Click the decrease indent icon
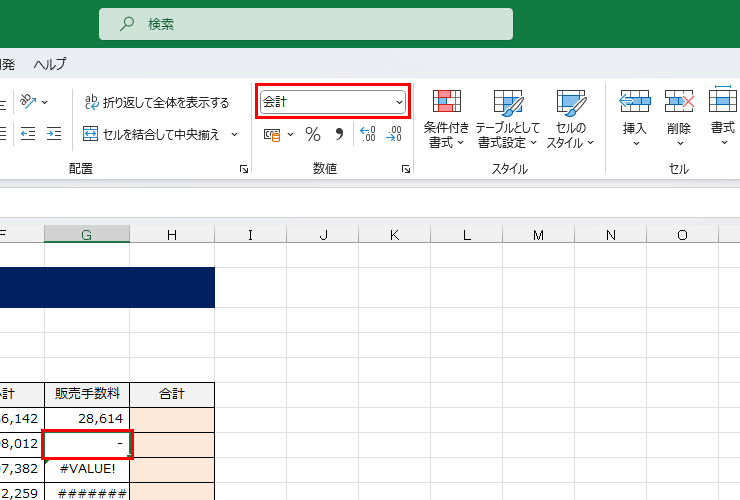The image size is (740, 500). (x=28, y=134)
